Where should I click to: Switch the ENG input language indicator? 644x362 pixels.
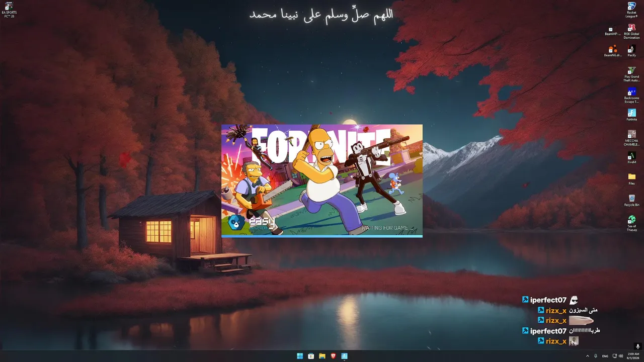click(x=605, y=356)
